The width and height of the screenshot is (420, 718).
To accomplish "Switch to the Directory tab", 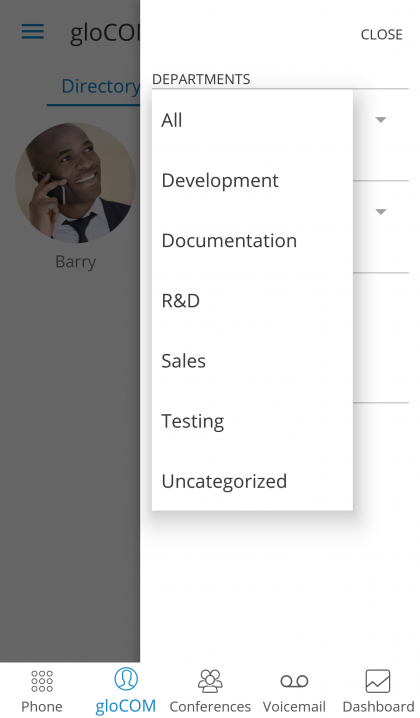I will coord(100,86).
